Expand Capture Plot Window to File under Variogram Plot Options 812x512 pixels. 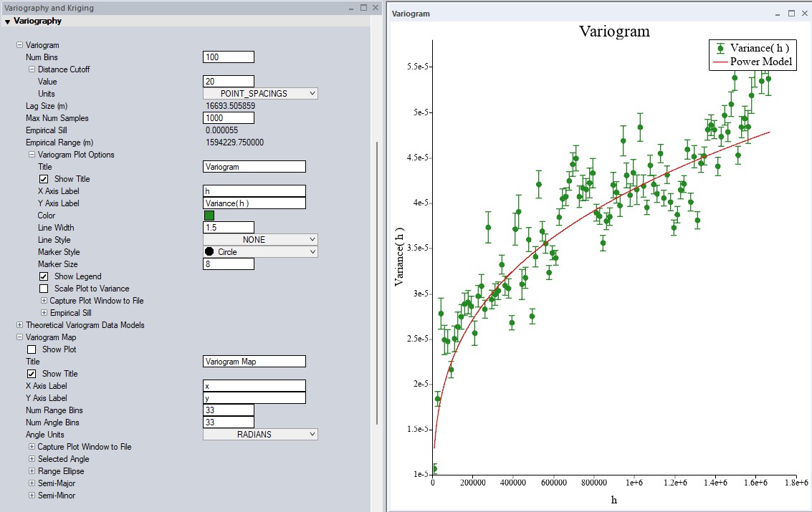pos(44,301)
